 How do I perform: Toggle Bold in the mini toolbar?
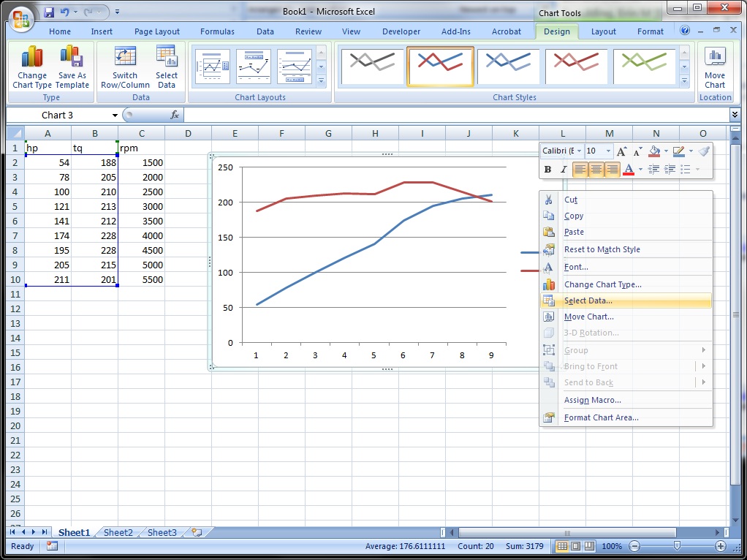547,170
